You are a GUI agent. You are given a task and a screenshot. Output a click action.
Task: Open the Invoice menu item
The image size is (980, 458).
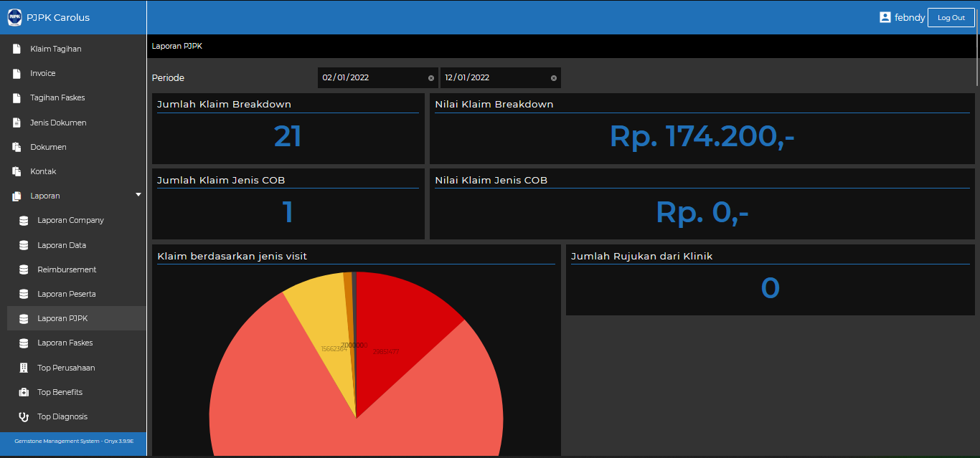pyautogui.click(x=43, y=73)
